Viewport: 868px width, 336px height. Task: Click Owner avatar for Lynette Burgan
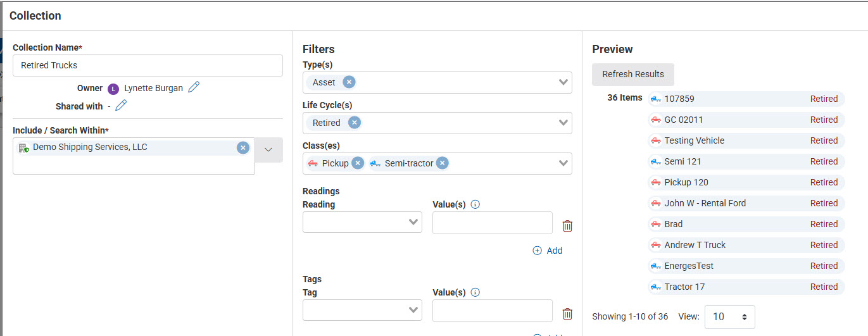click(113, 89)
